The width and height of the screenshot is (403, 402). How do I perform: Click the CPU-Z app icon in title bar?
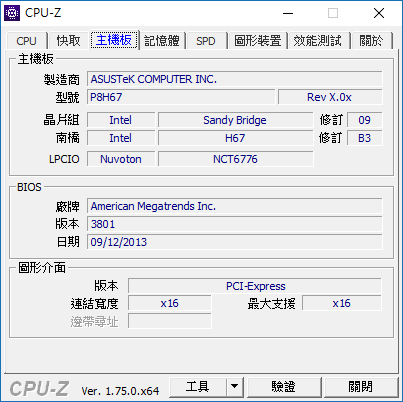point(12,13)
